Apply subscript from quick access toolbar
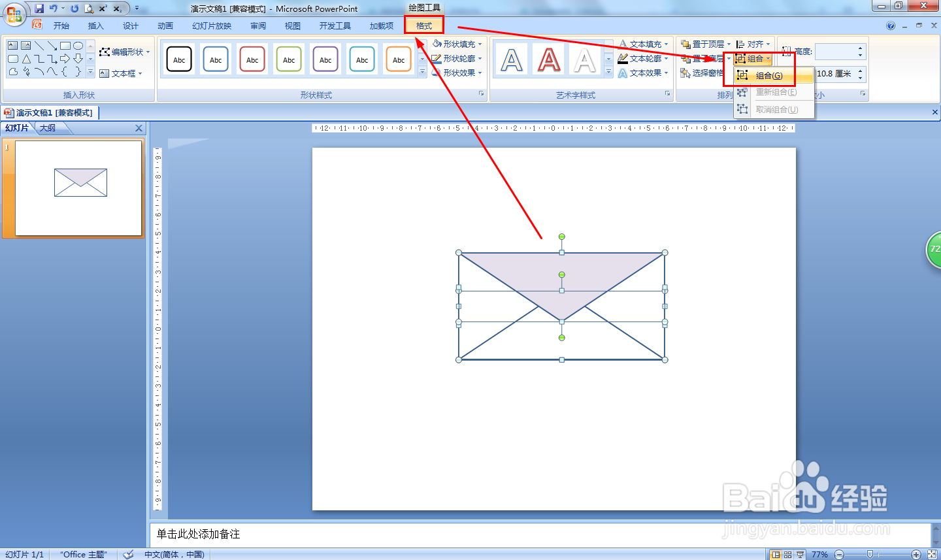The image size is (941, 560). pos(118,8)
